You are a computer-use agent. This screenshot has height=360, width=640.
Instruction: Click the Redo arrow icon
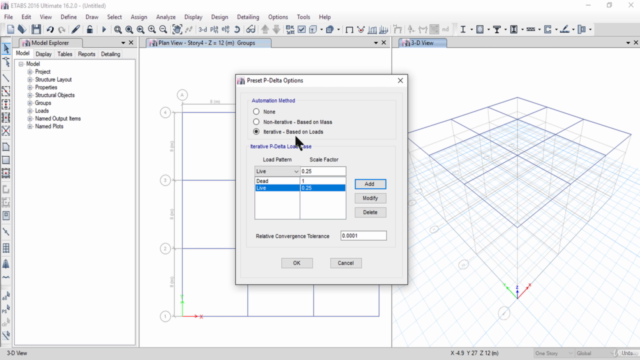pyautogui.click(x=62, y=29)
